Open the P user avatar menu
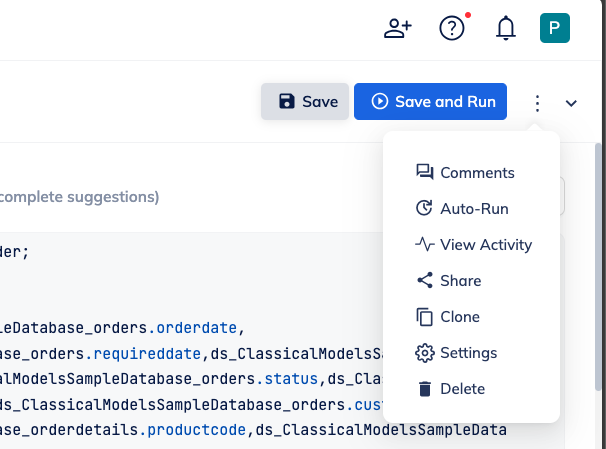The image size is (606, 449). pos(555,28)
